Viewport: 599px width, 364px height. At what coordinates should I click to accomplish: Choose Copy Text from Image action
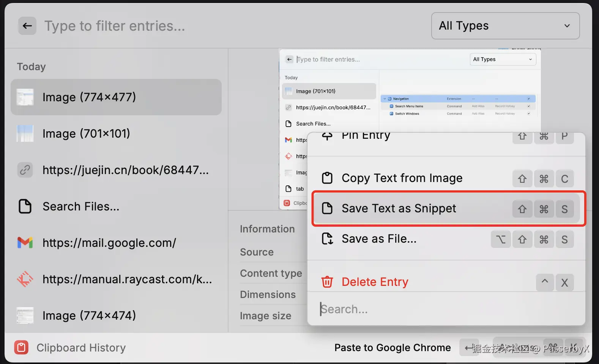point(446,178)
